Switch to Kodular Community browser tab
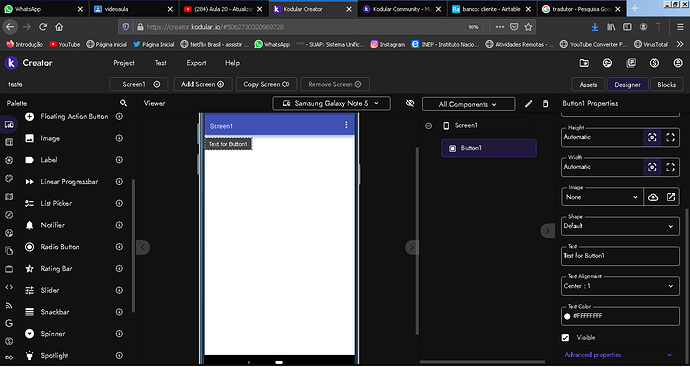The height and width of the screenshot is (367, 690). tap(403, 9)
